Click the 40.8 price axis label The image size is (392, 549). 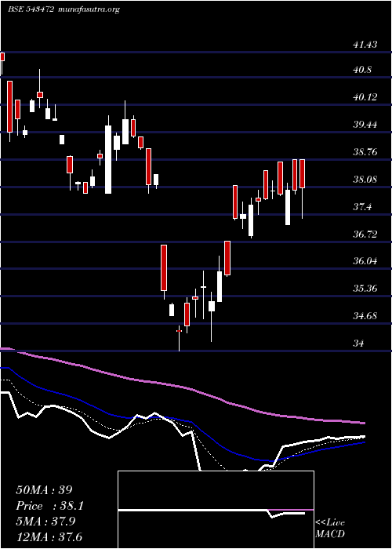[x=362, y=70]
